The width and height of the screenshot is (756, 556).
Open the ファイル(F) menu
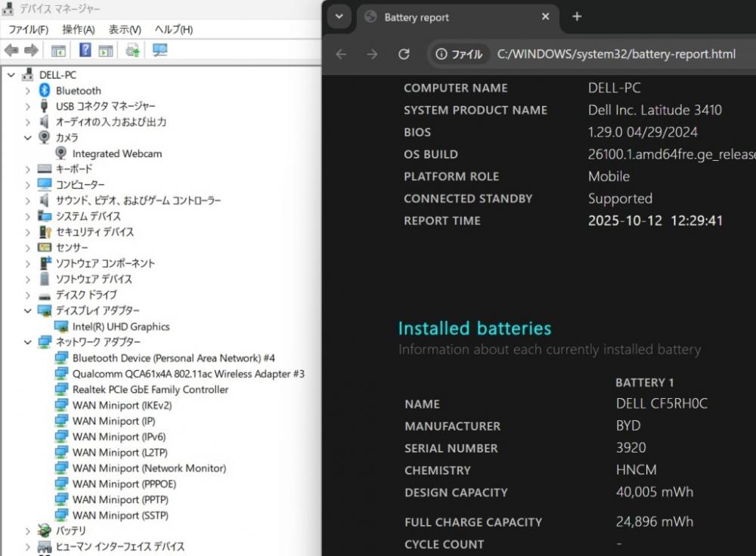click(x=28, y=29)
